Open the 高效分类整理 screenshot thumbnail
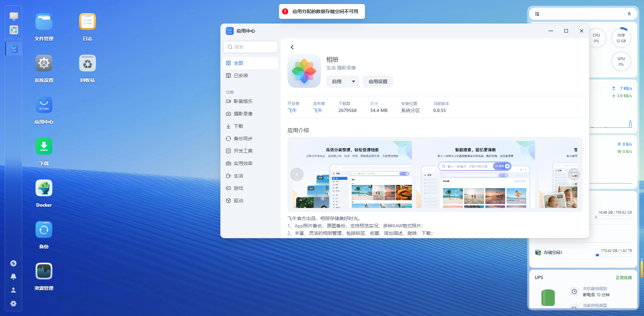Screen dimensions: 644x316 [x=352, y=174]
